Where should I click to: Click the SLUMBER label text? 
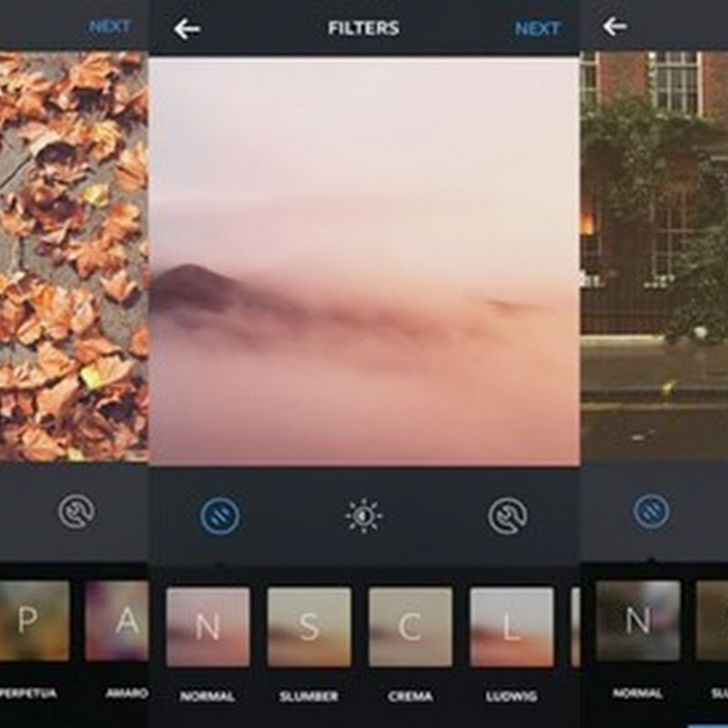pos(308,696)
